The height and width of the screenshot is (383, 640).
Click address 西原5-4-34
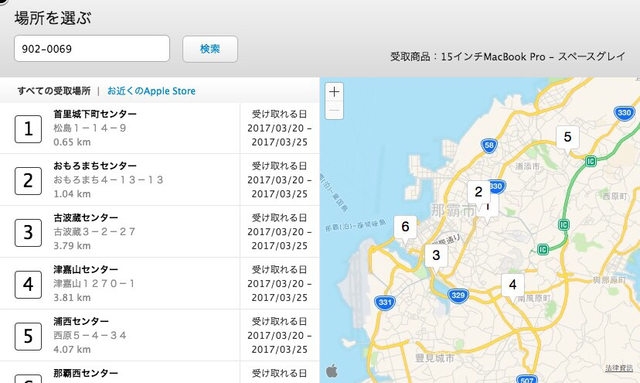(x=90, y=336)
